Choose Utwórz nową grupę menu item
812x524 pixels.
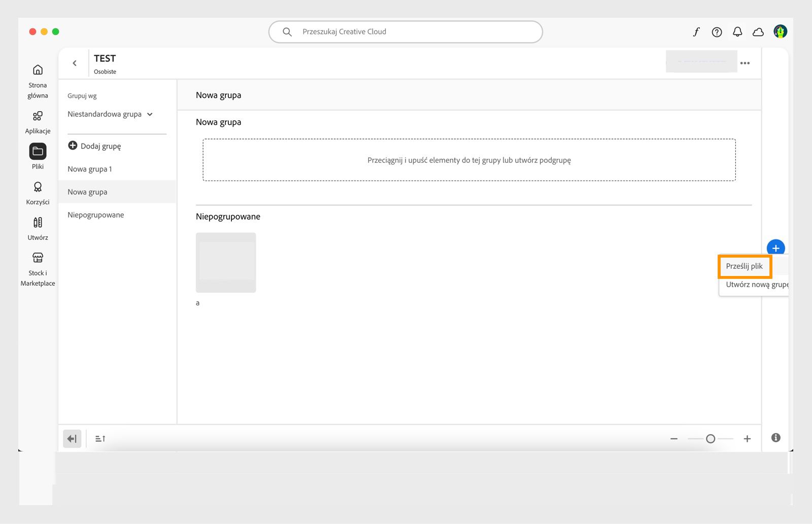[x=757, y=285]
